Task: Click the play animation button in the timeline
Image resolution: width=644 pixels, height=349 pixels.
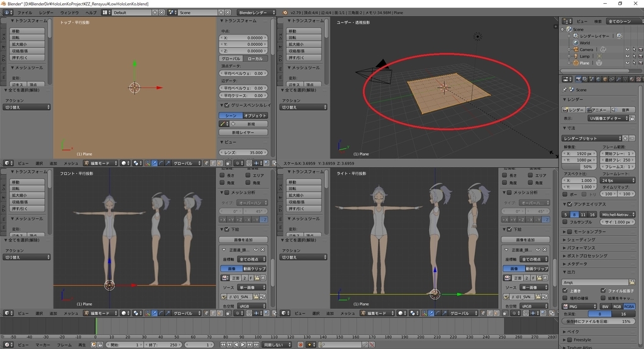Action: click(x=243, y=345)
